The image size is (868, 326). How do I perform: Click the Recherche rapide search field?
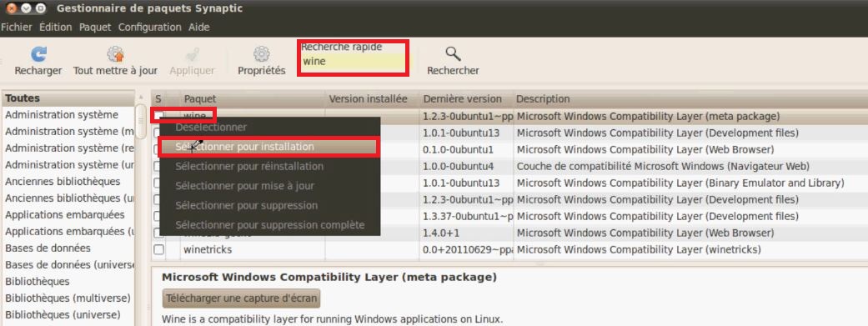tap(354, 62)
